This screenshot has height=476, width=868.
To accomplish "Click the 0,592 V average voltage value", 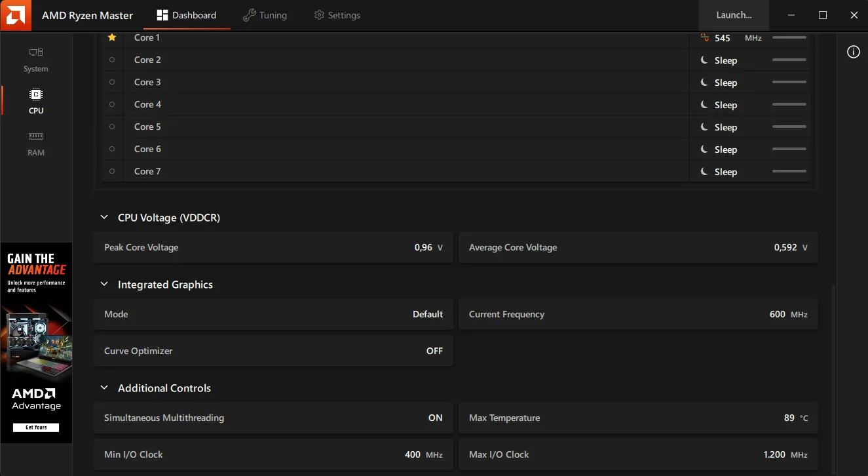I will point(791,247).
